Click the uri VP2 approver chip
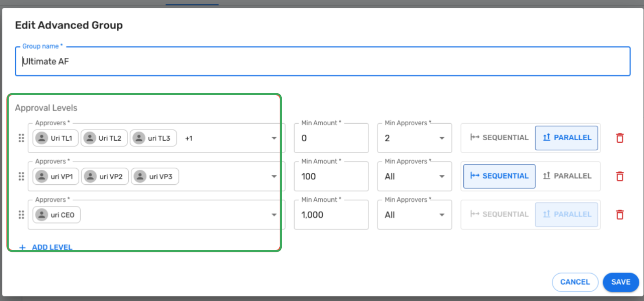This screenshot has width=644, height=301. click(x=105, y=176)
